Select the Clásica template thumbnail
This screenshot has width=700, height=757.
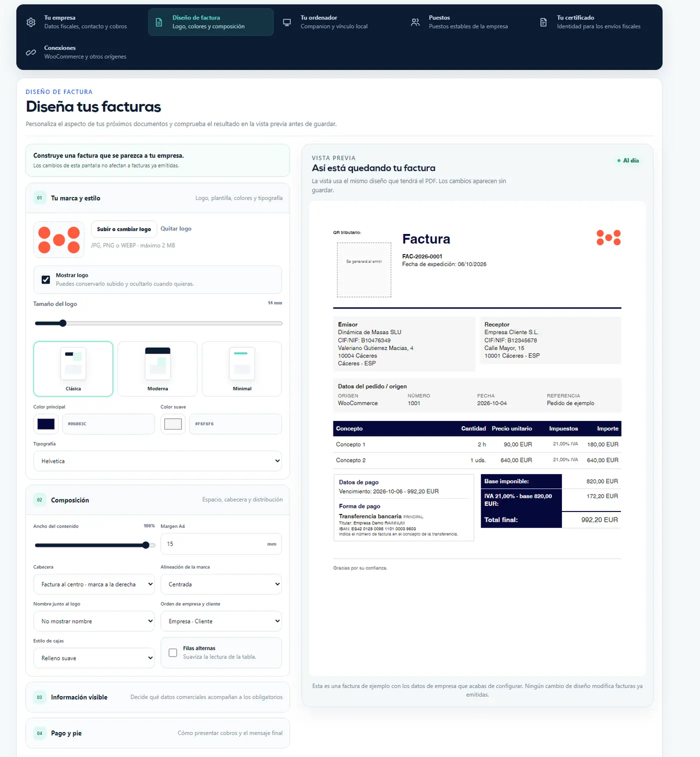73,368
